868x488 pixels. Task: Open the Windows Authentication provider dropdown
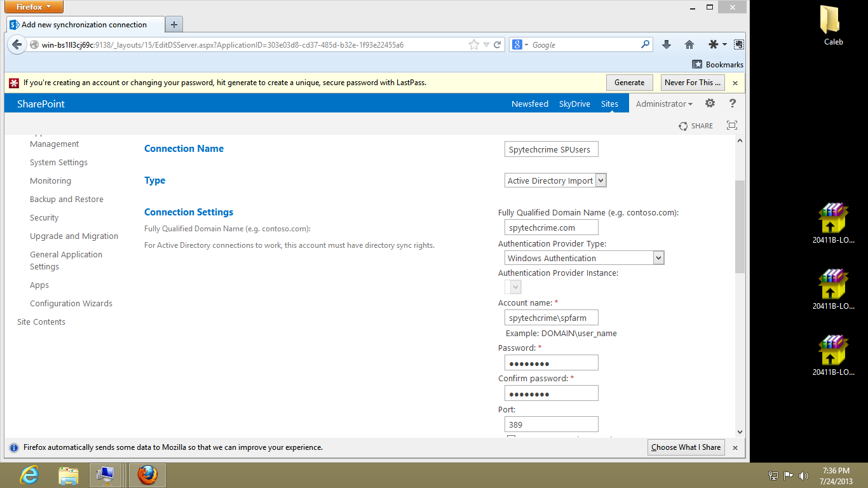click(585, 258)
